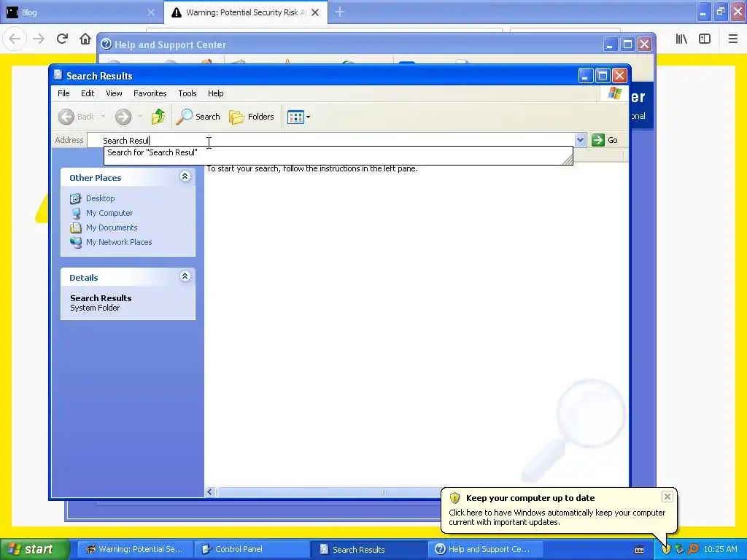Open My Computer link

(x=109, y=213)
